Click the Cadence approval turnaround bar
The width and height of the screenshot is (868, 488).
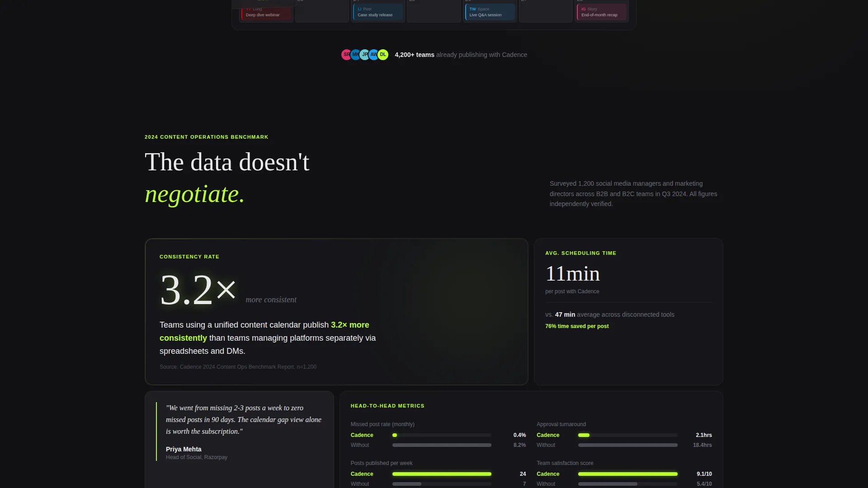pos(627,435)
